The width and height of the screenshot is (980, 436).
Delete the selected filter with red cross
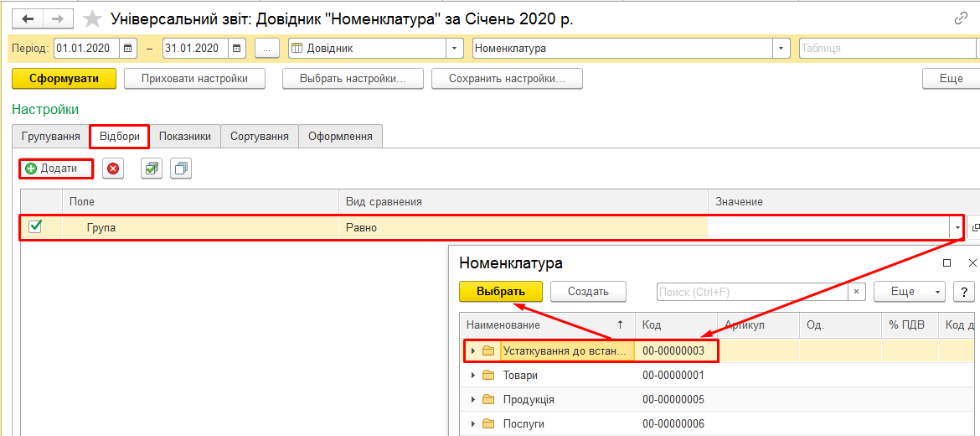(x=113, y=169)
